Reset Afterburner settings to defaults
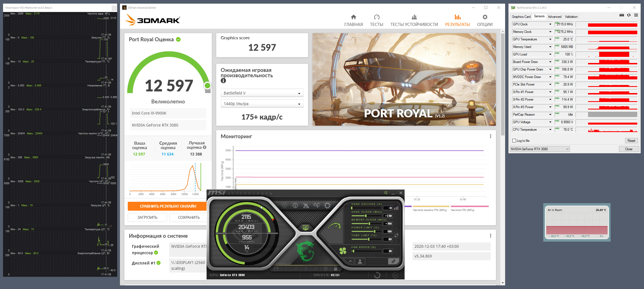This screenshot has width=644, height=289. click(x=377, y=275)
